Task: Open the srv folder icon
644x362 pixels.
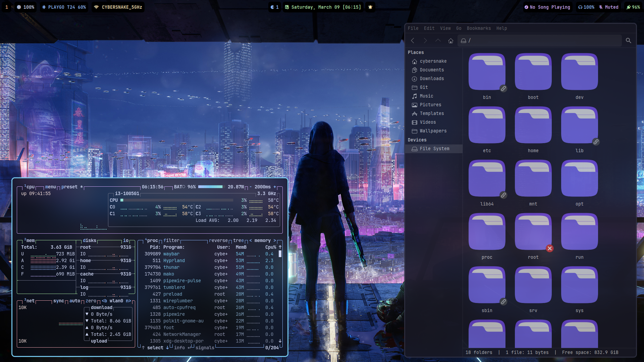Action: pyautogui.click(x=533, y=285)
